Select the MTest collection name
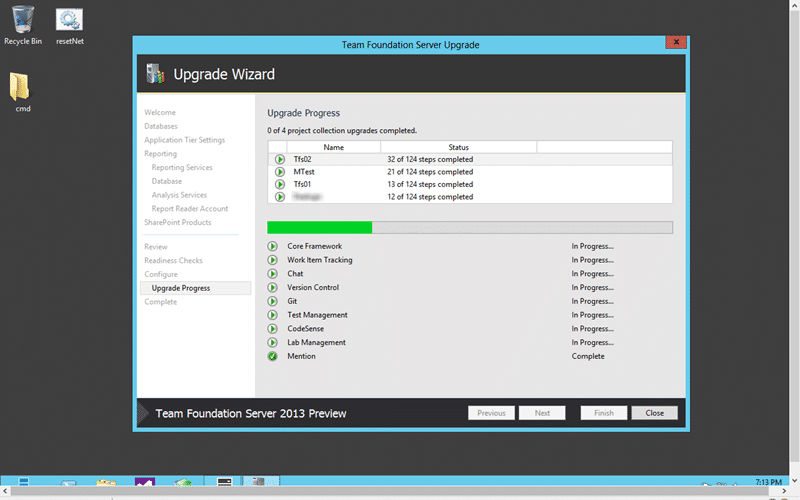 (x=304, y=172)
